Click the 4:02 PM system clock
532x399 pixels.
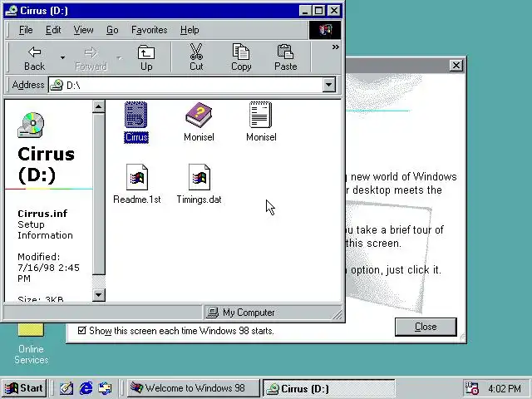(505, 388)
